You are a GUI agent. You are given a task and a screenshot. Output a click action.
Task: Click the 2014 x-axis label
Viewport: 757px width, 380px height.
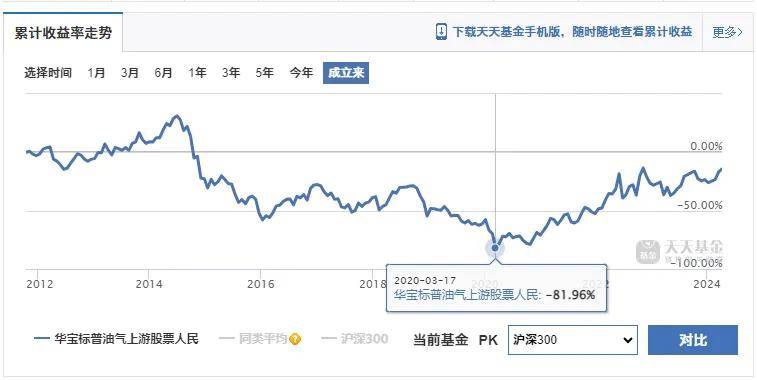(x=149, y=284)
